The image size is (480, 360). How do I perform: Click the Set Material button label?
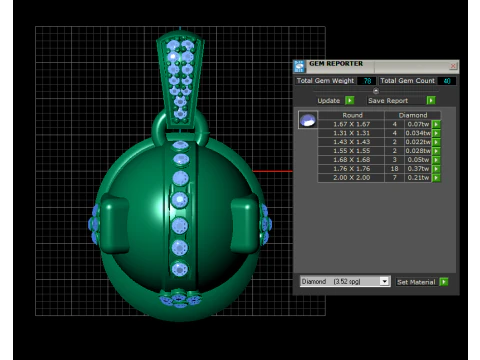click(x=416, y=282)
